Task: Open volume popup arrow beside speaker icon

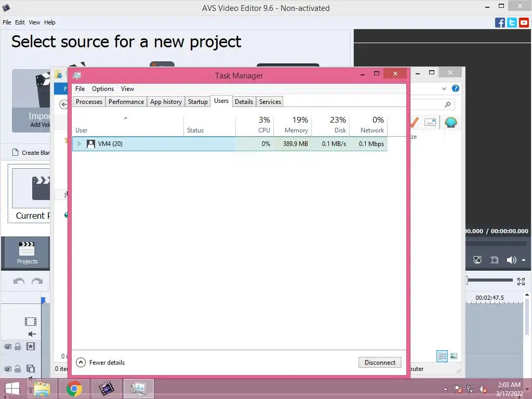Action: [524, 260]
